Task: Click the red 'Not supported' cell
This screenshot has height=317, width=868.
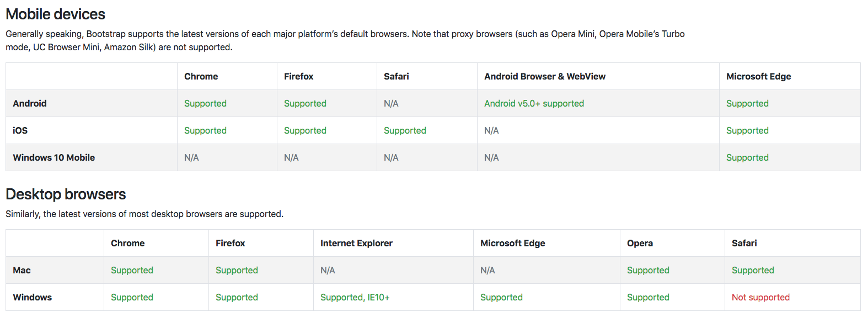Action: [760, 297]
